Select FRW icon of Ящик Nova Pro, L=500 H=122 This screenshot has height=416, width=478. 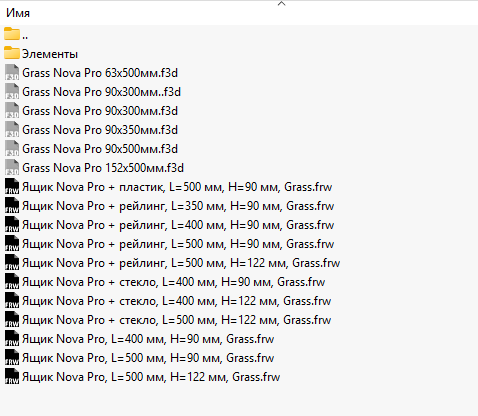coord(12,377)
